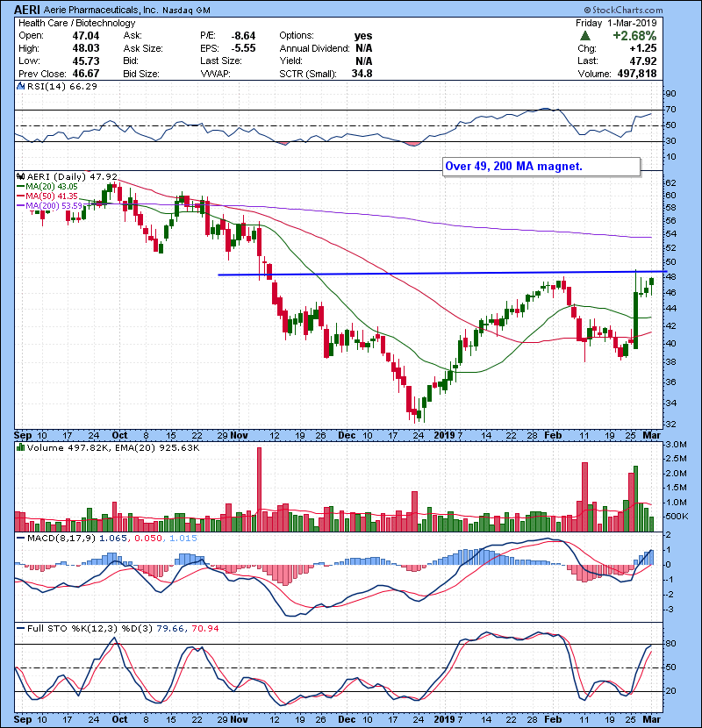Select the Prev Close value 46.67
This screenshot has width=702, height=728.
point(86,74)
